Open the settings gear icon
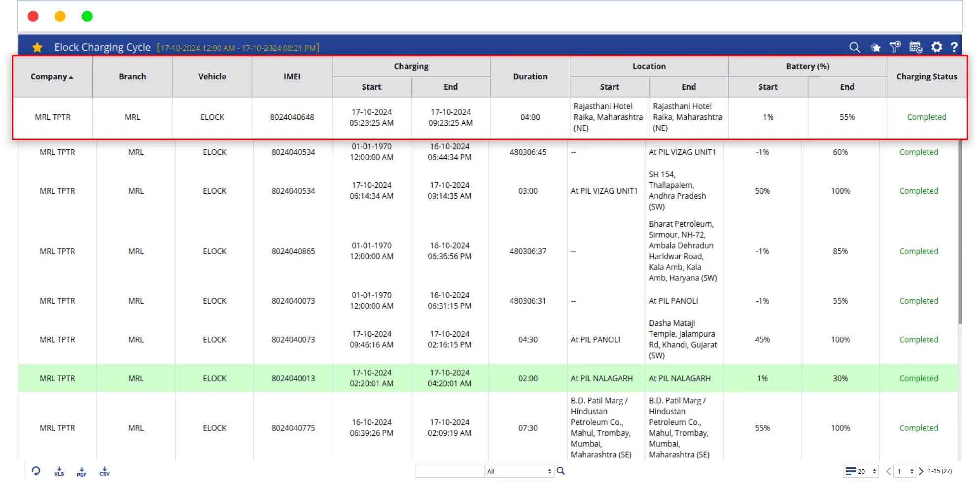The image size is (980, 488). [x=936, y=47]
